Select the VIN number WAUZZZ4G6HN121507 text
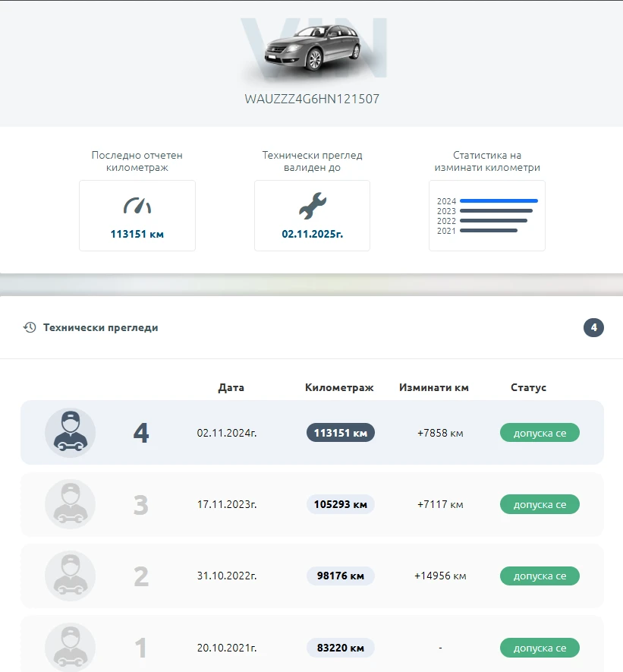623x672 pixels. pyautogui.click(x=312, y=99)
